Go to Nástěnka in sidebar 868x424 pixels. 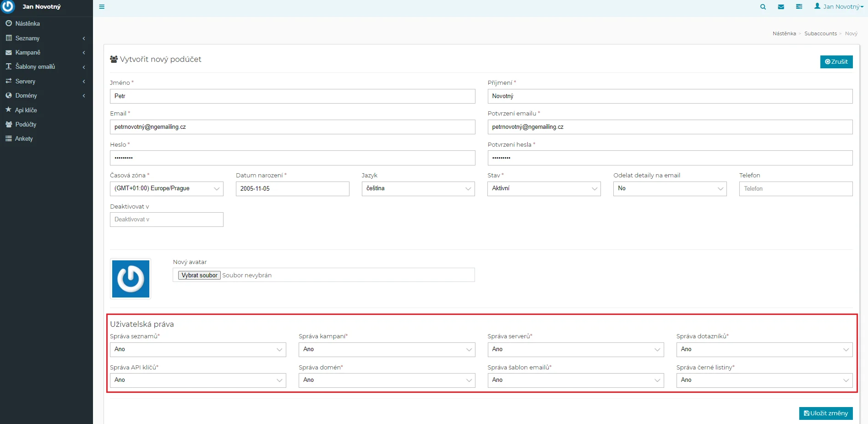(x=27, y=23)
